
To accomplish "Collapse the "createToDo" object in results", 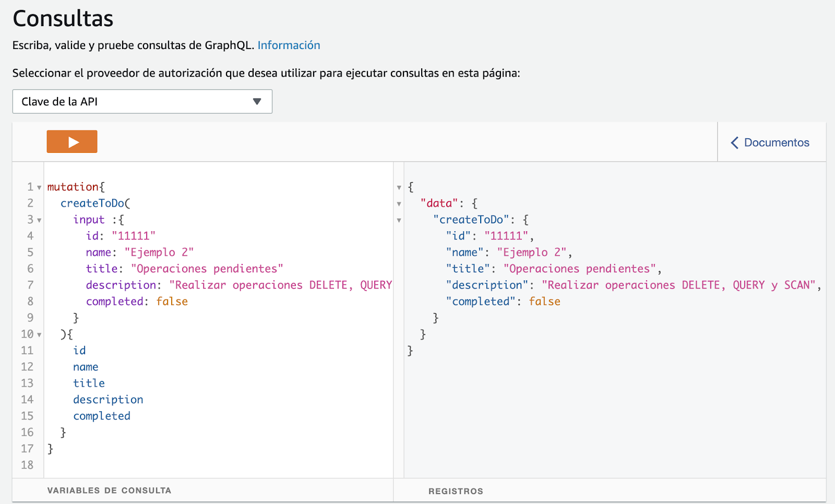I will [x=399, y=220].
